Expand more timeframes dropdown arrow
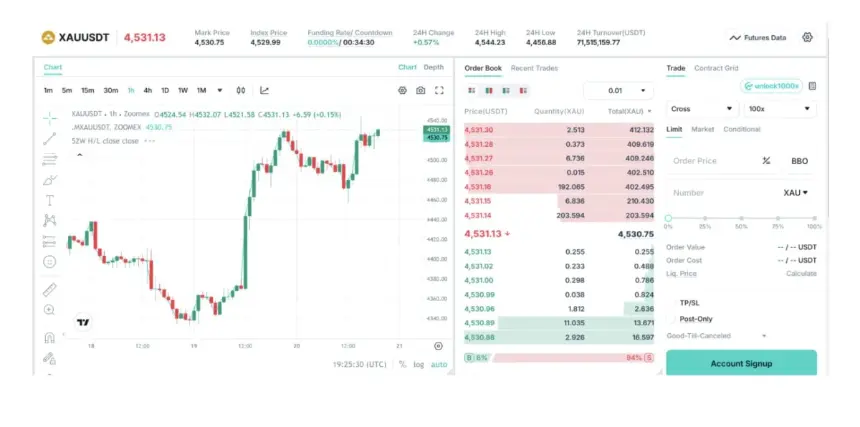The width and height of the screenshot is (860, 427). coord(220,90)
